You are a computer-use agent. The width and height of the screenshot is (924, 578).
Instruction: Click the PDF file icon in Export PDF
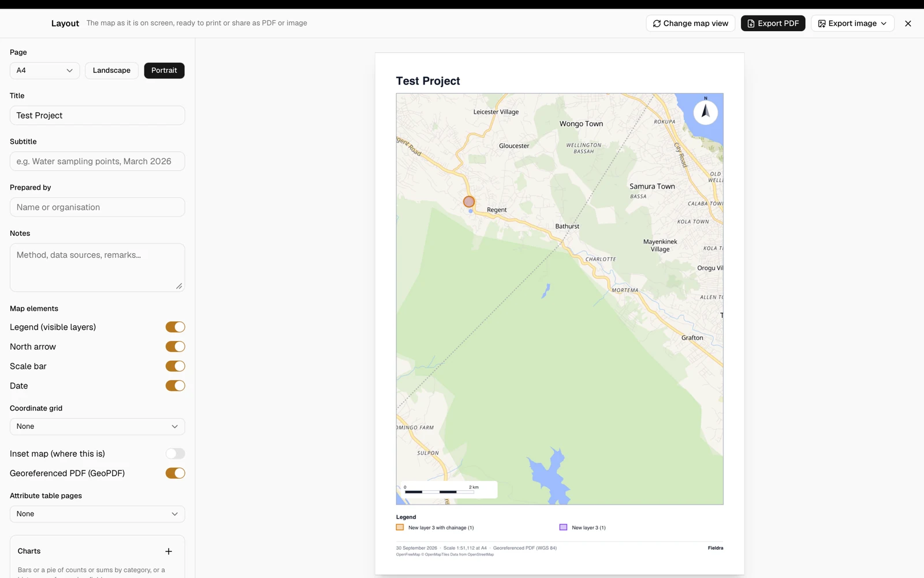pyautogui.click(x=751, y=24)
